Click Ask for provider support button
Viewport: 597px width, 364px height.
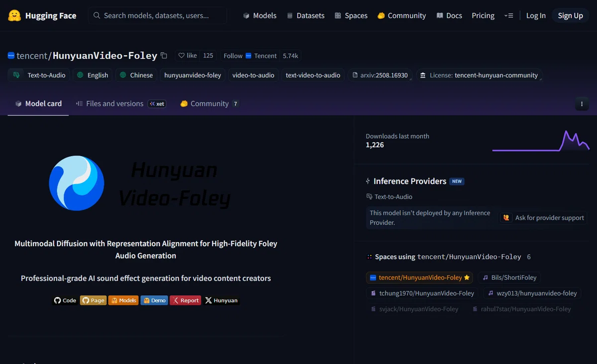point(544,218)
